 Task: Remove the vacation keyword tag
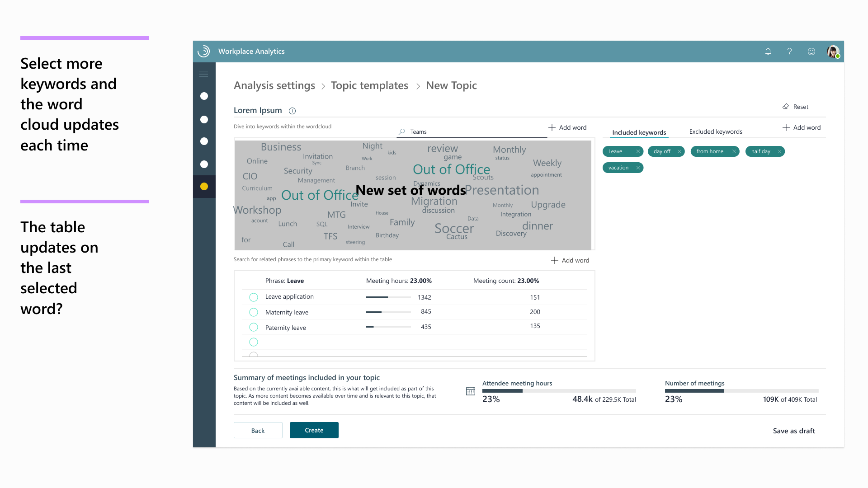pos(637,168)
